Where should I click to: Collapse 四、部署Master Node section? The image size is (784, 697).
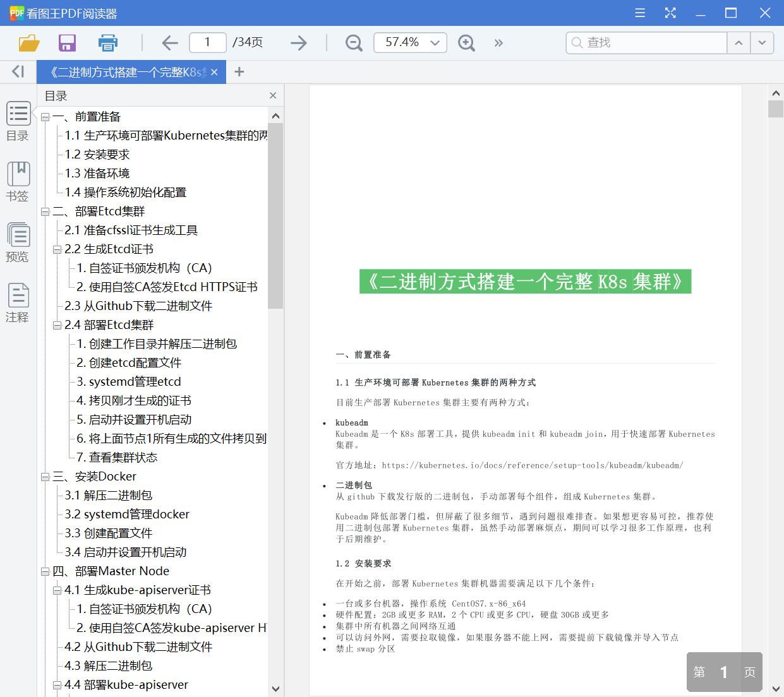point(45,571)
